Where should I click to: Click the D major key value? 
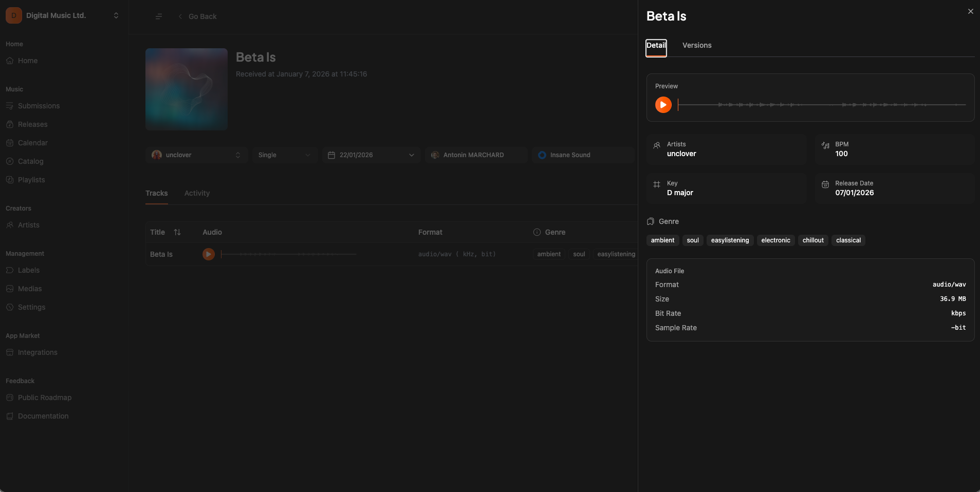[x=680, y=193]
